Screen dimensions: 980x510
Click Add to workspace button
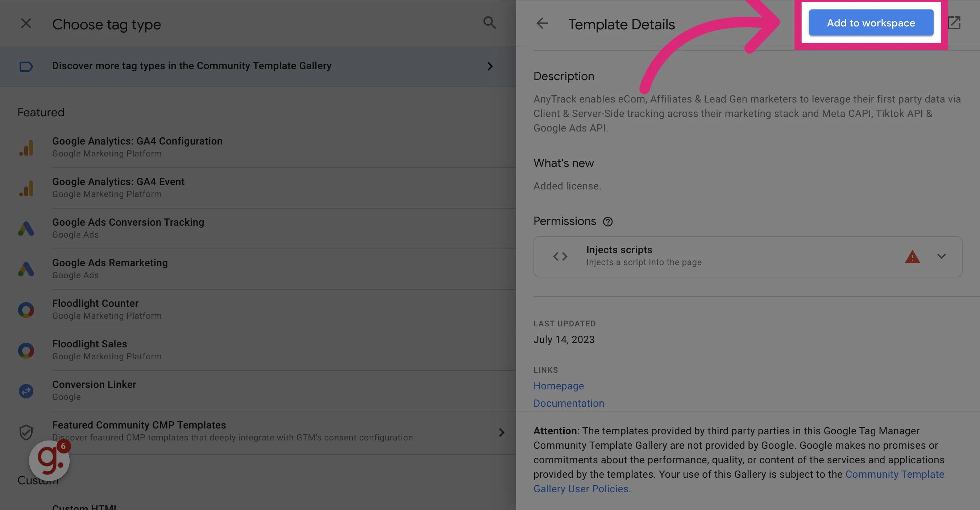coord(871,23)
